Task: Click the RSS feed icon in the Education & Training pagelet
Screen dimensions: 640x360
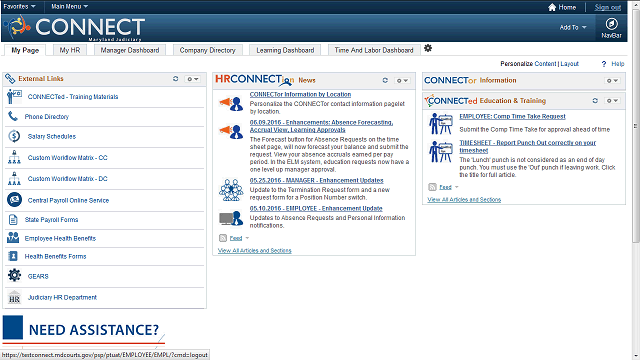Action: (432, 187)
